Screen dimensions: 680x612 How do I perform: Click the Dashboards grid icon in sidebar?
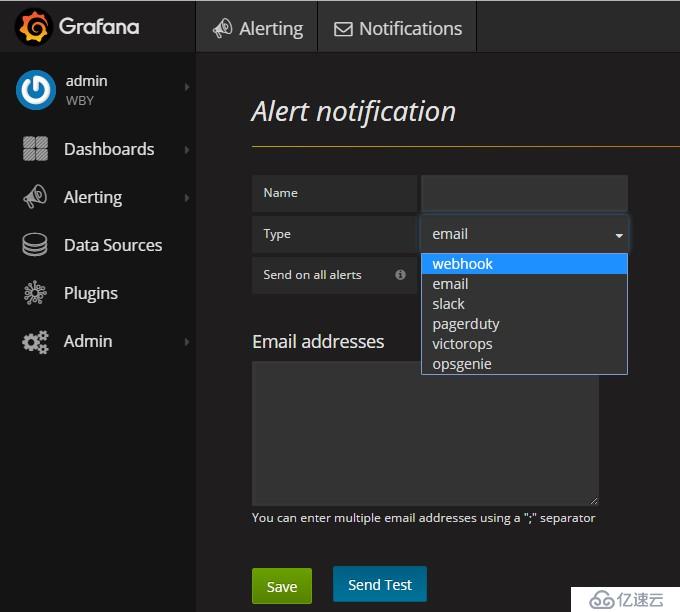point(35,149)
